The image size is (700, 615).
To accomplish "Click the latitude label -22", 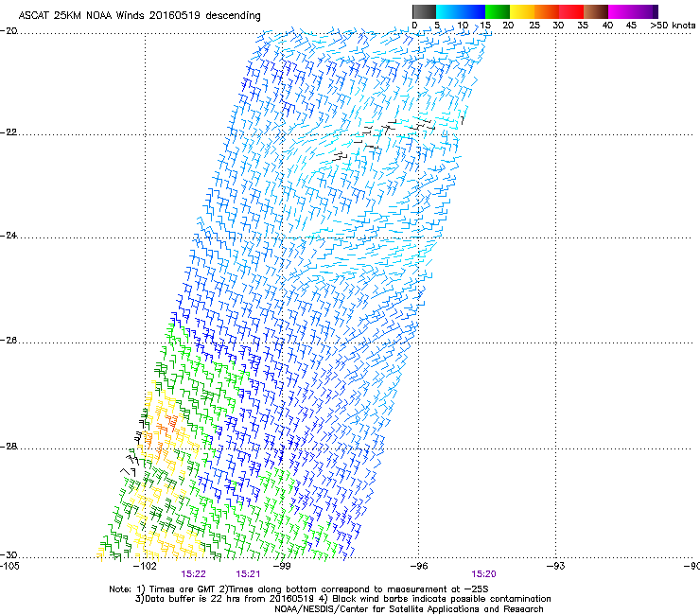I will coord(9,132).
